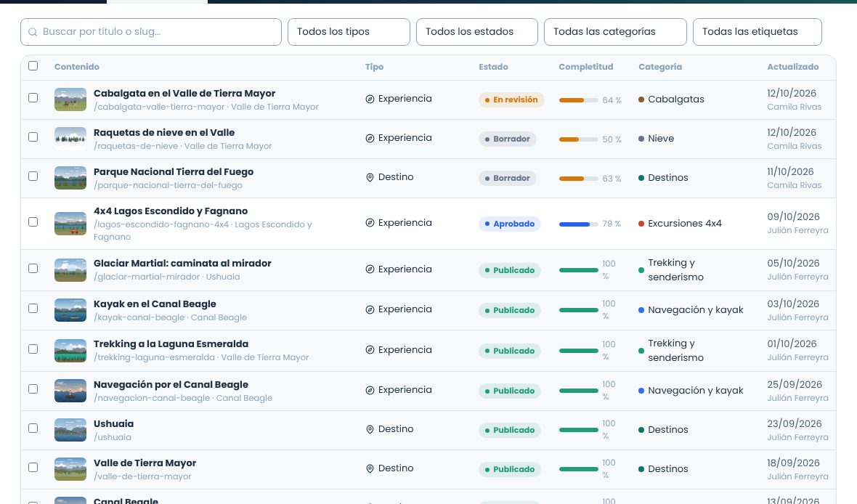This screenshot has height=504, width=857.
Task: Check the Glaciar Martial row
Action: point(33,269)
